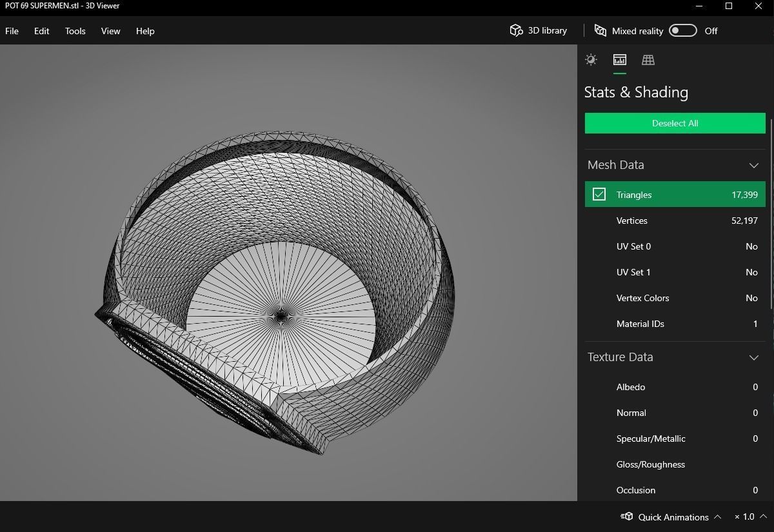
Task: Click the Quick Animations label
Action: tap(673, 517)
